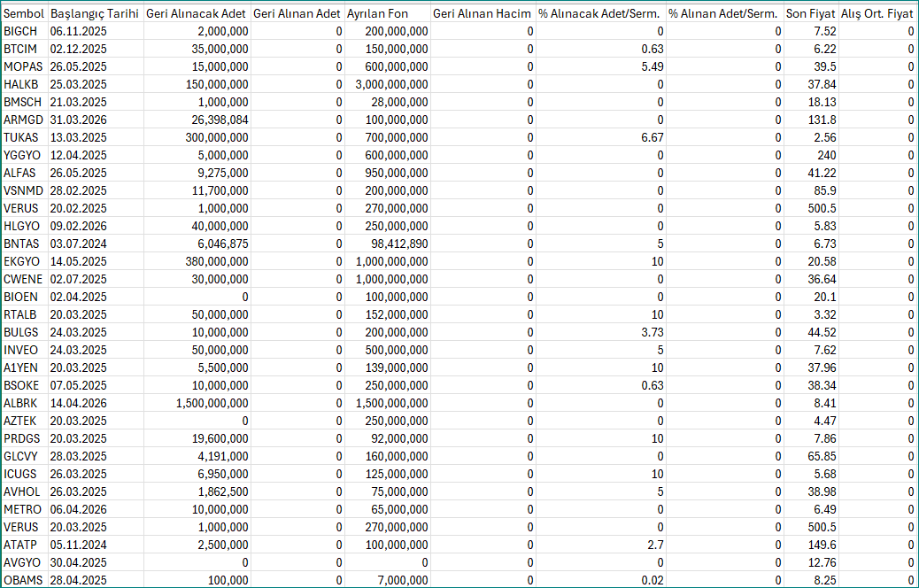Select the Başlangıç Tarihi header cell
919x588 pixels.
[x=96, y=13]
